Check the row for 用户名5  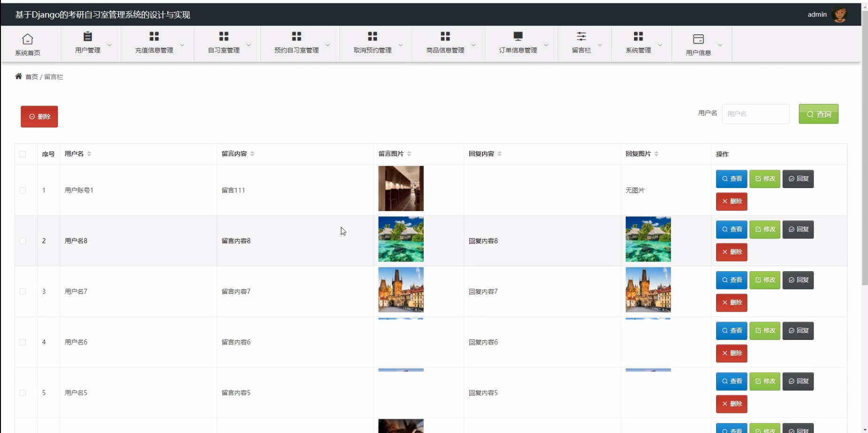click(x=23, y=393)
